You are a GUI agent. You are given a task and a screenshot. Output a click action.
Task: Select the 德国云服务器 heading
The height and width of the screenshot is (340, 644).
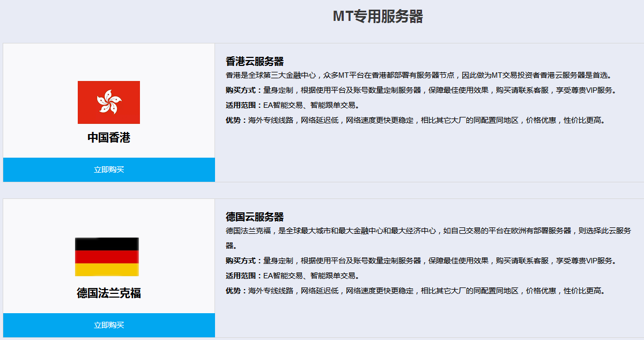tap(255, 217)
